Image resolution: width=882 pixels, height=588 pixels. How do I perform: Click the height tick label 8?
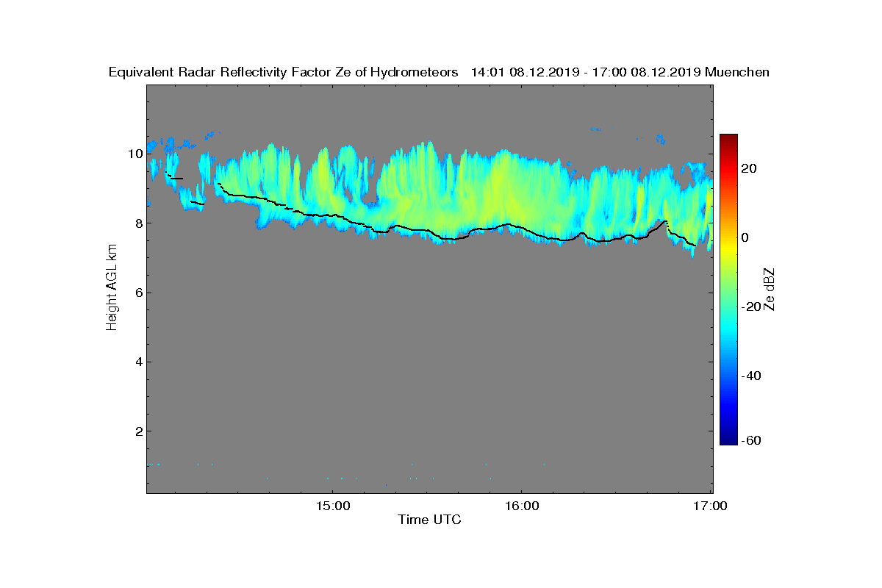point(137,223)
